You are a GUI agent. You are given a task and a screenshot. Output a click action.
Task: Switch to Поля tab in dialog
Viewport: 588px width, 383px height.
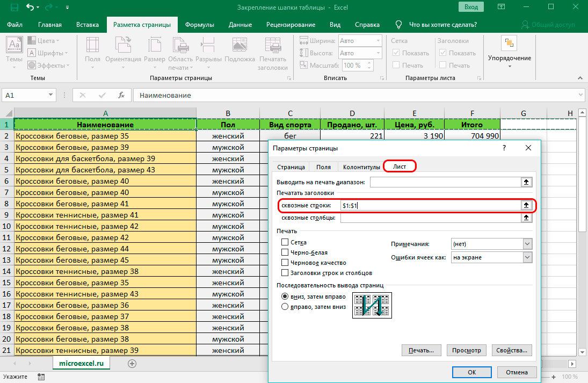coord(323,167)
